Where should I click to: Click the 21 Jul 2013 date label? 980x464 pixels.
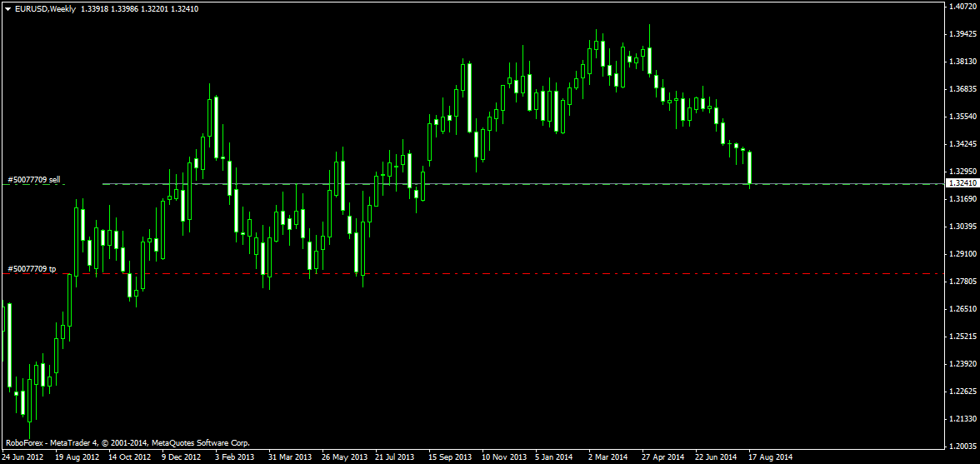(x=397, y=457)
